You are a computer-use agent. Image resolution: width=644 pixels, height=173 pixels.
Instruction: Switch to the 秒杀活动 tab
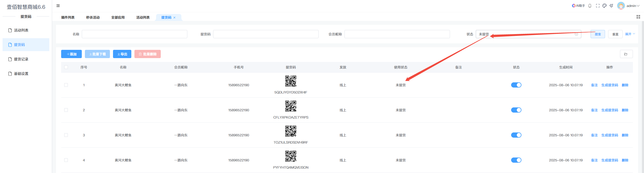(93, 17)
